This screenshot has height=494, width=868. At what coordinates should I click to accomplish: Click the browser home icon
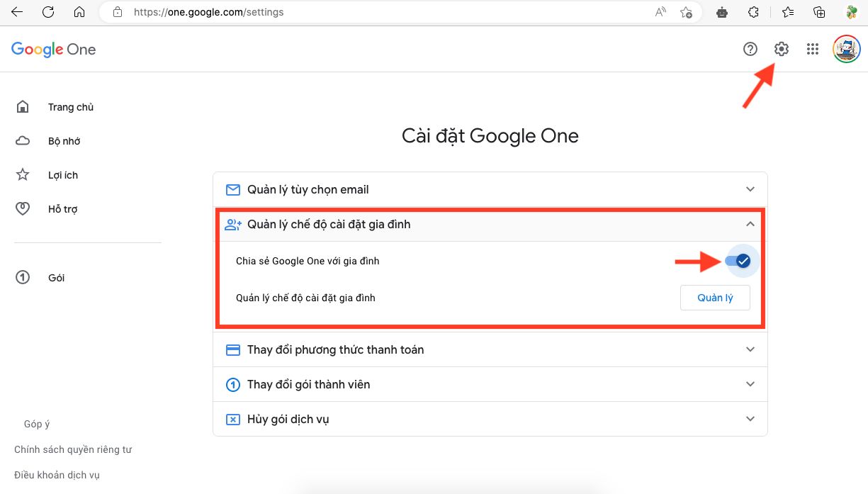coord(79,12)
